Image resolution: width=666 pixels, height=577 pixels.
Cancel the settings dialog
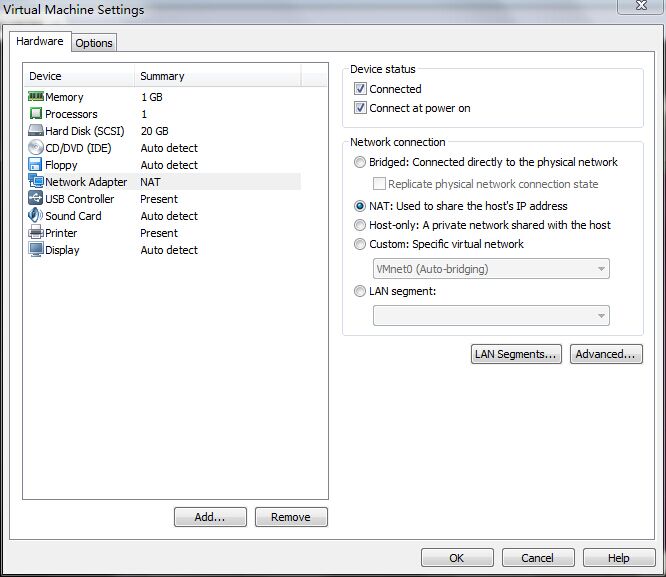538,557
